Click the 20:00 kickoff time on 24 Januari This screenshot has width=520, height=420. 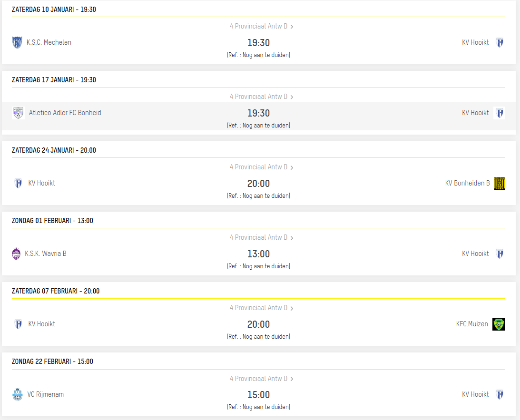pyautogui.click(x=258, y=184)
